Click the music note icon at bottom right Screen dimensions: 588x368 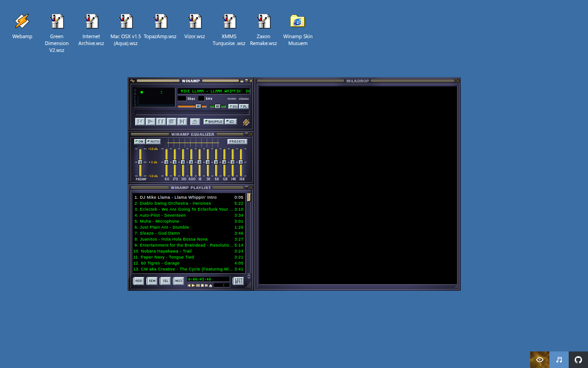559,360
